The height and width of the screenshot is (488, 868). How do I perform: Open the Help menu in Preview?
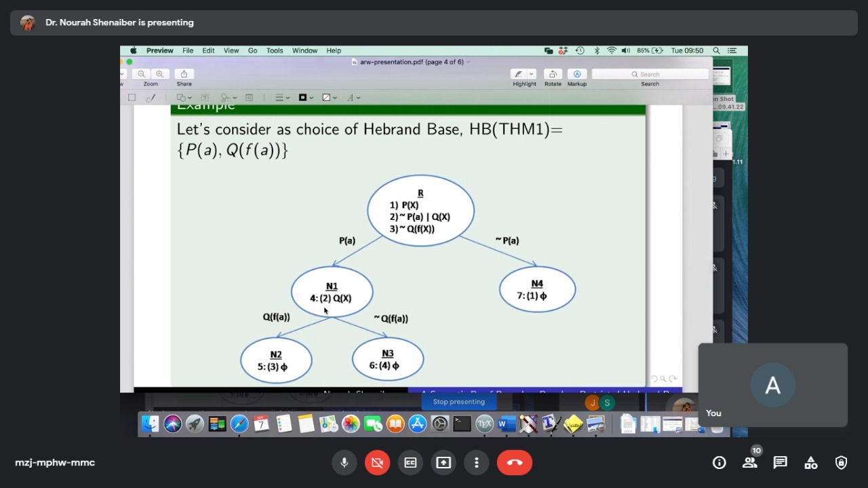(334, 50)
